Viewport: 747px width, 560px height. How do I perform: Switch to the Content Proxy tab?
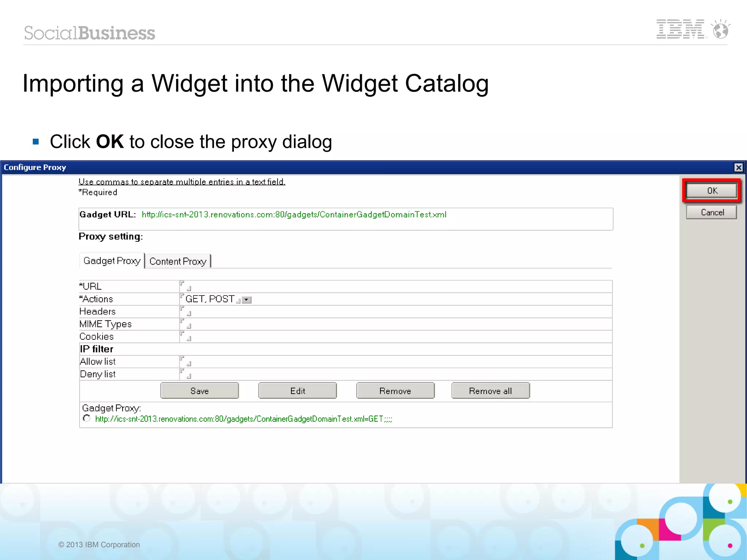tap(178, 261)
